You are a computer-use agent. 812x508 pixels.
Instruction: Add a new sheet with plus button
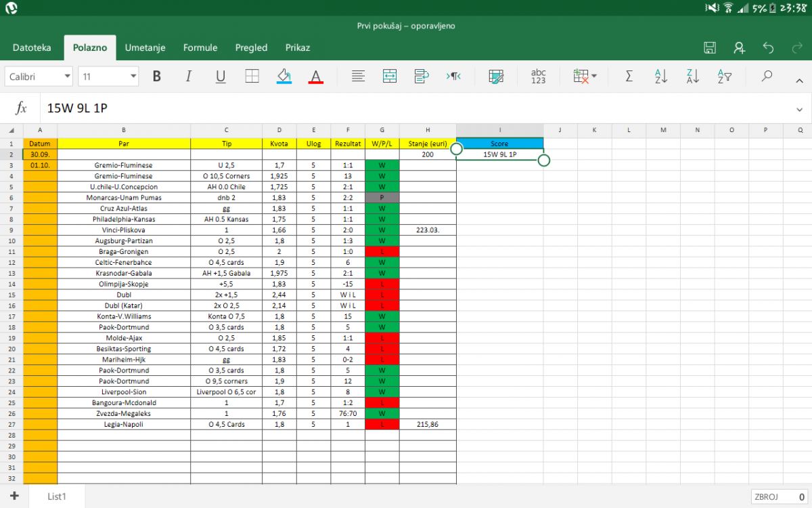point(14,496)
